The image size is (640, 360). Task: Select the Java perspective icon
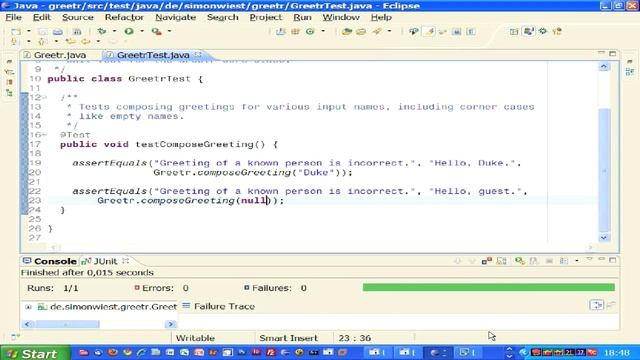point(529,31)
